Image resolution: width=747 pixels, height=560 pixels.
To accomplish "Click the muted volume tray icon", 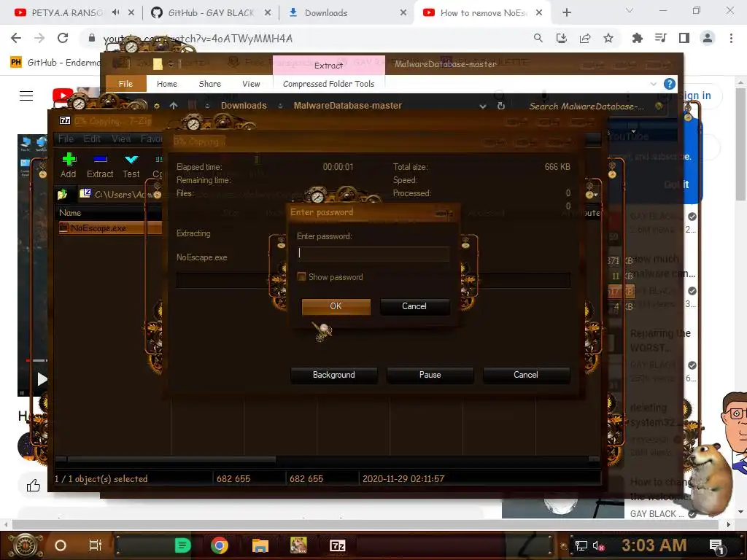I will tap(598, 545).
